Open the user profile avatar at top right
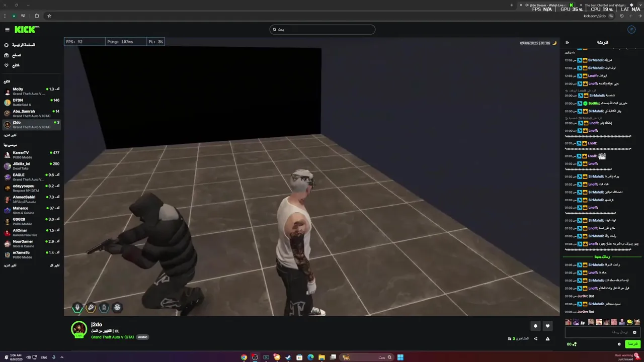Screen dimensions: 644x362 coord(632,30)
